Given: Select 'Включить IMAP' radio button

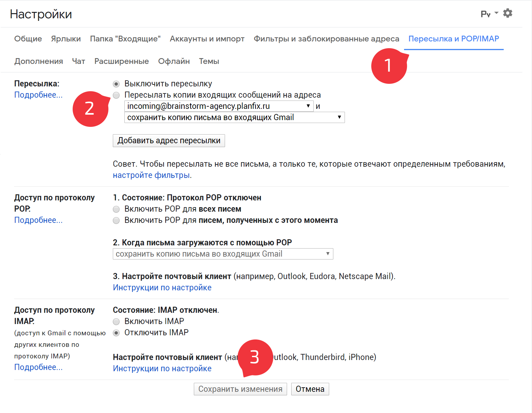Looking at the screenshot, I should tap(116, 321).
